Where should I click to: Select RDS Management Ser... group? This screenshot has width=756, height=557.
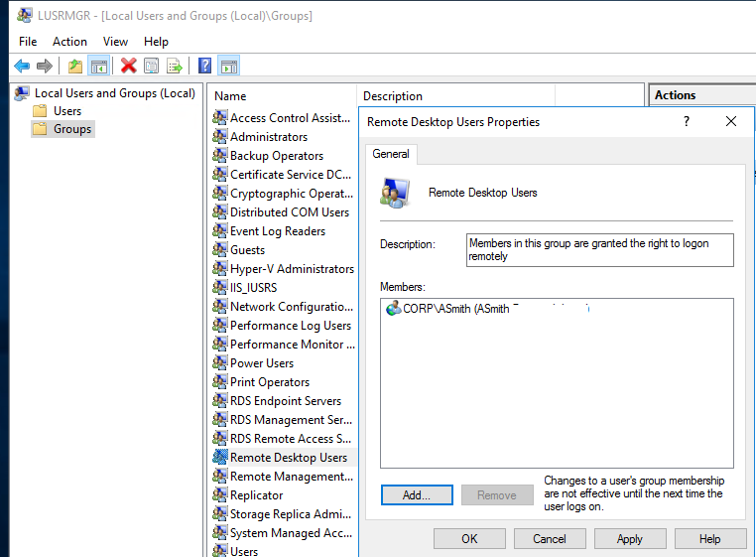point(291,419)
